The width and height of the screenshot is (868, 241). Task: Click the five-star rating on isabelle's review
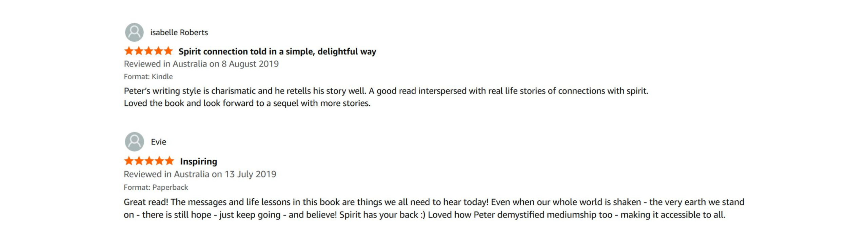coord(149,51)
